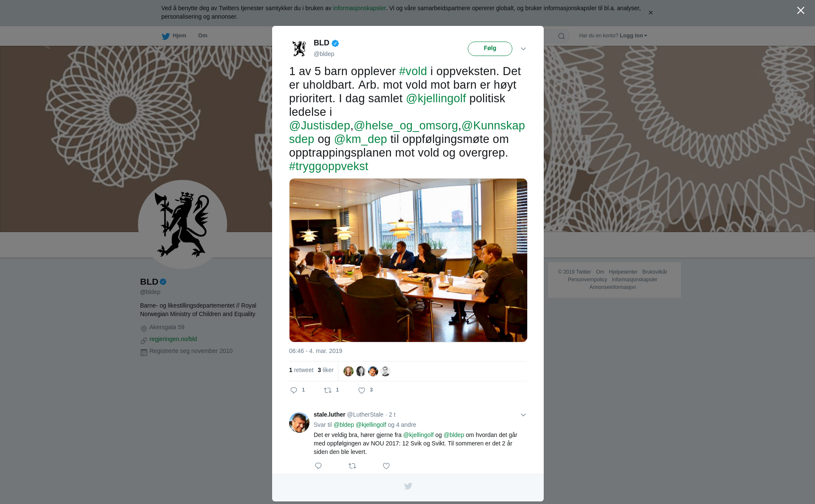Open the @kjellingolf mention in tweet
815x504 pixels.
point(436,98)
